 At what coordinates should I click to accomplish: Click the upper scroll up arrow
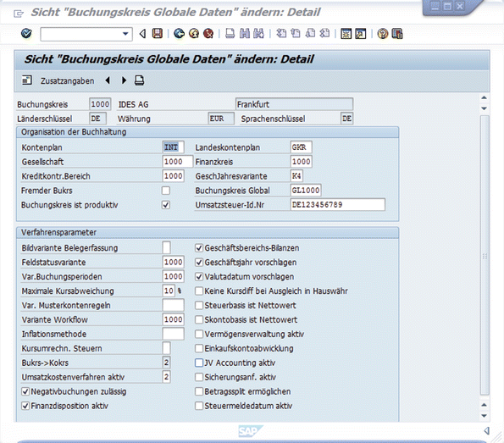coord(485,97)
